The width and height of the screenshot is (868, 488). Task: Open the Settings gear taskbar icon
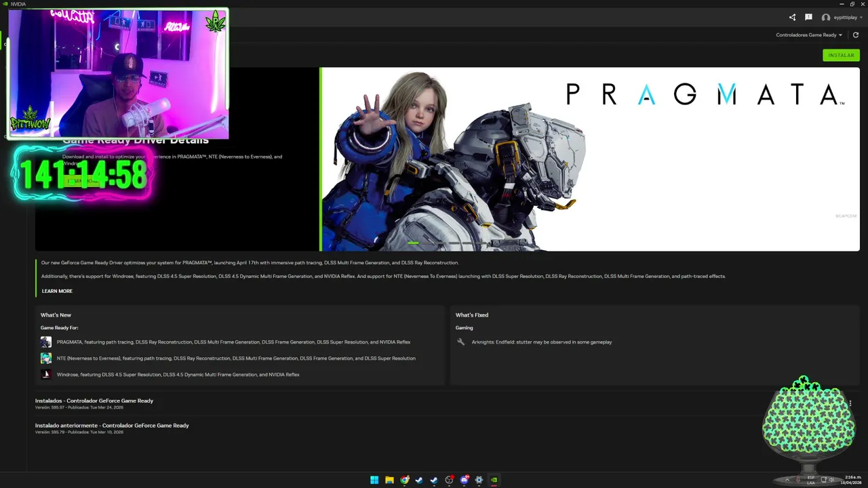[x=479, y=480]
